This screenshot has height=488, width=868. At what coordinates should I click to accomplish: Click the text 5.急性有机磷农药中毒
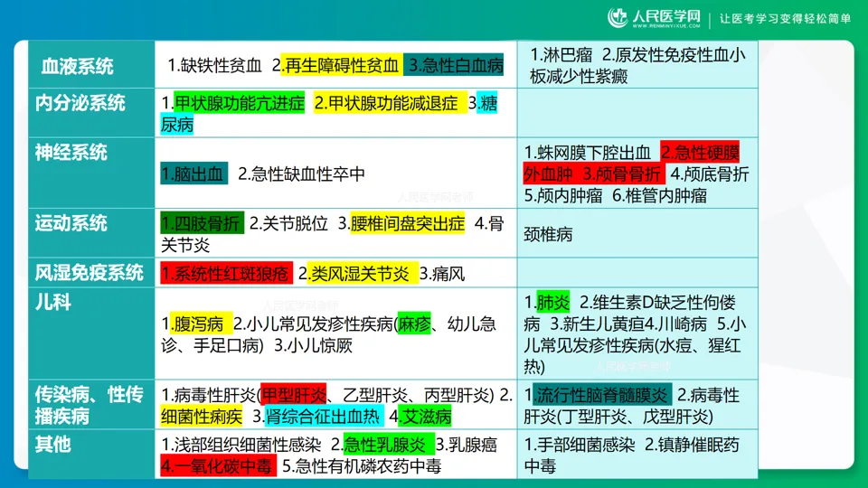(362, 466)
